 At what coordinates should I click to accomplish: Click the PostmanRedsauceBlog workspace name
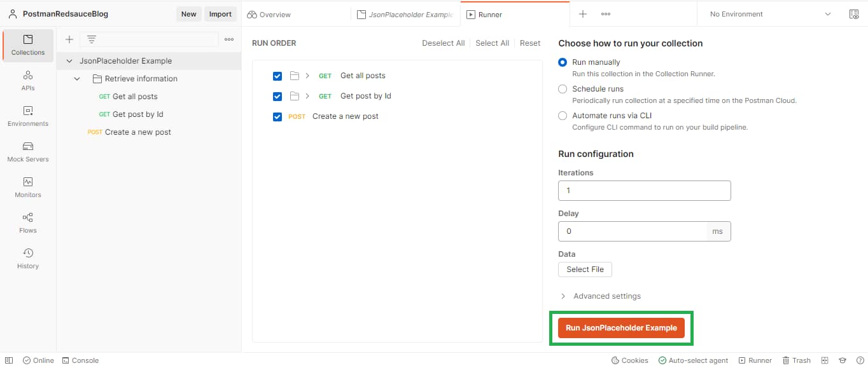pos(66,14)
